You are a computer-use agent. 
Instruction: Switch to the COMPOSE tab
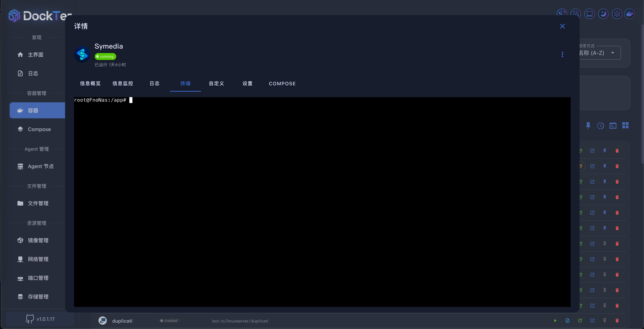click(282, 84)
